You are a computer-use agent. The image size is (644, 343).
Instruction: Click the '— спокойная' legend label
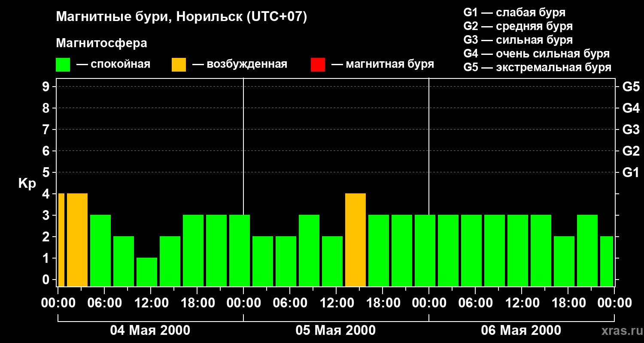pos(113,64)
